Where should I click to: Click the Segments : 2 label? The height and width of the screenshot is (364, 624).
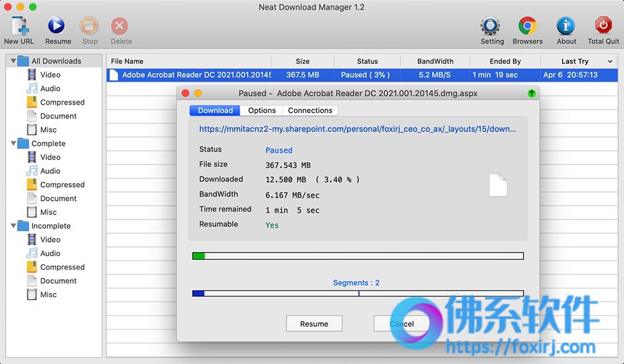(356, 282)
